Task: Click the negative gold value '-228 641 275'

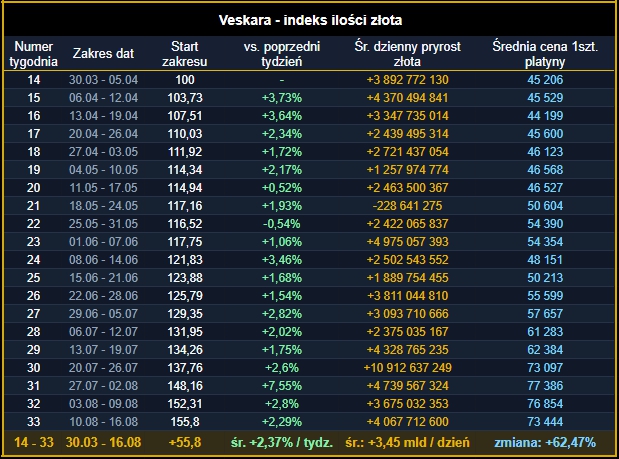Action: pos(407,206)
